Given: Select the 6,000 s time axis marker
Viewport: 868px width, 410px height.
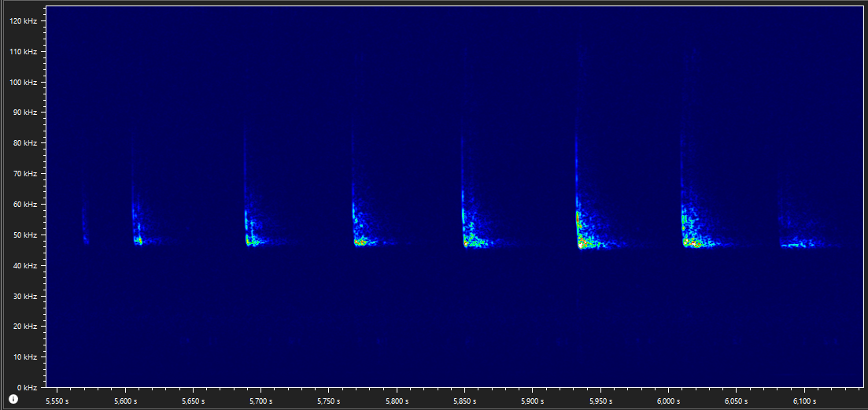Looking at the screenshot, I should point(668,401).
